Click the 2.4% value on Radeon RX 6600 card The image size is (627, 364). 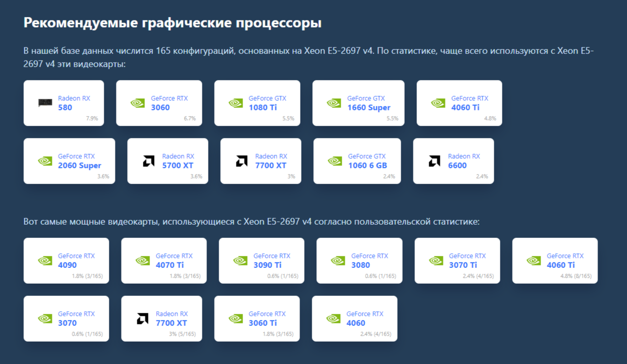(482, 176)
